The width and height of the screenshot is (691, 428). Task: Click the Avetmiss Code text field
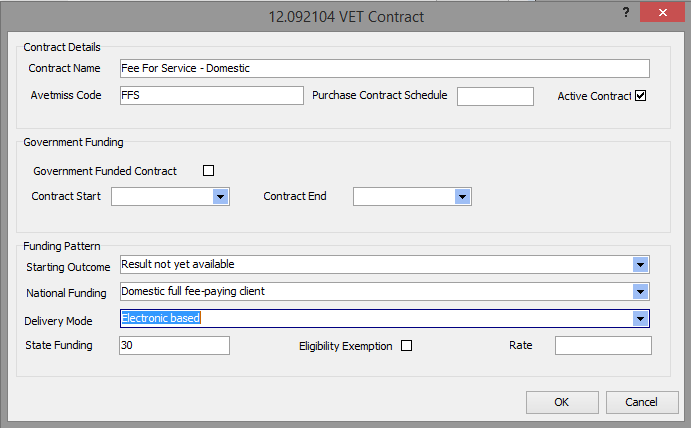click(x=210, y=95)
